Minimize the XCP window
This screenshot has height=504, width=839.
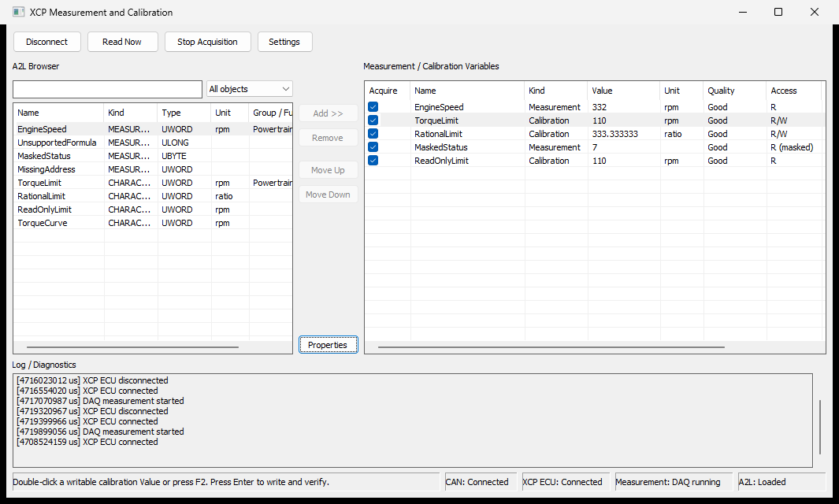coord(743,12)
